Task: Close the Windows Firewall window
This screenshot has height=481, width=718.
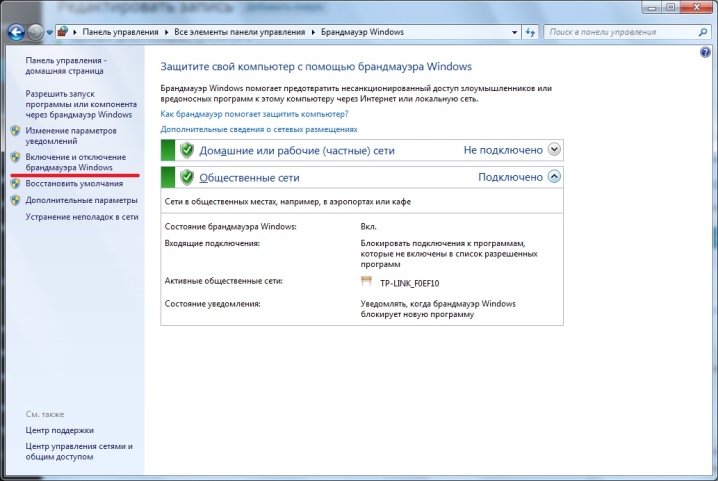Action: 696,7
